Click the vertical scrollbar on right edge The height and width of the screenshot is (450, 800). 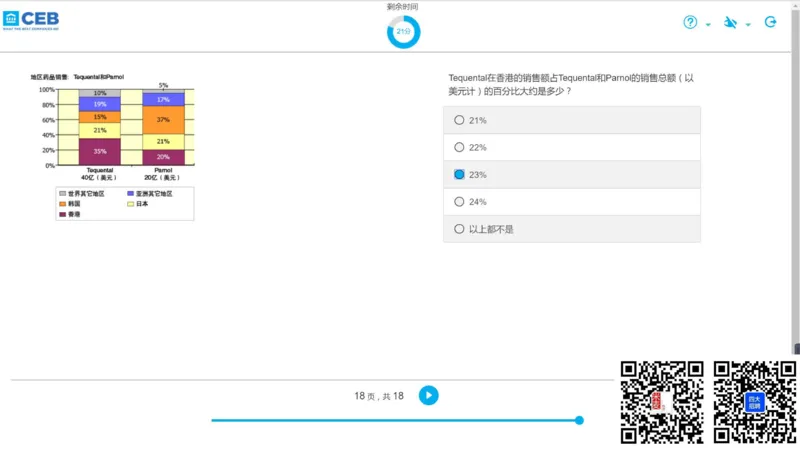pos(795,179)
